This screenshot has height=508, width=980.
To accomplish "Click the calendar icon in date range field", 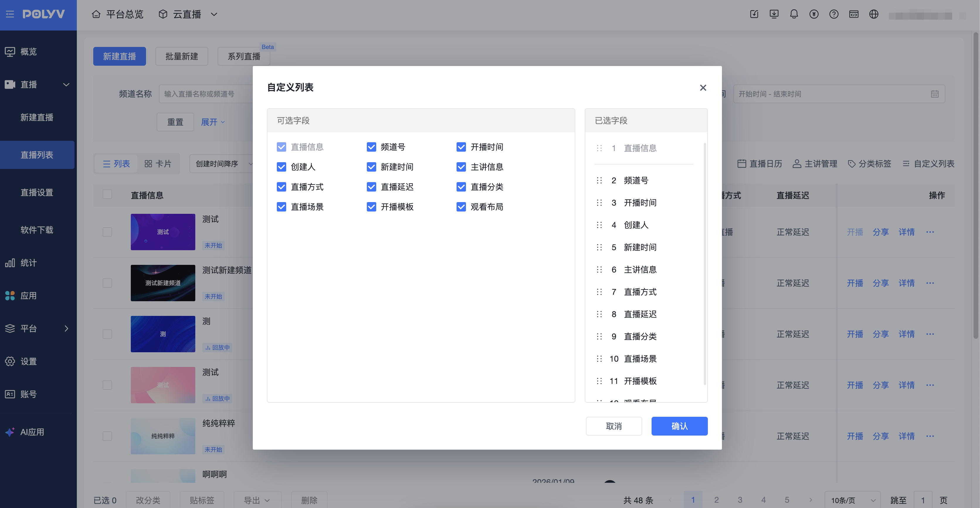I will click(x=934, y=94).
